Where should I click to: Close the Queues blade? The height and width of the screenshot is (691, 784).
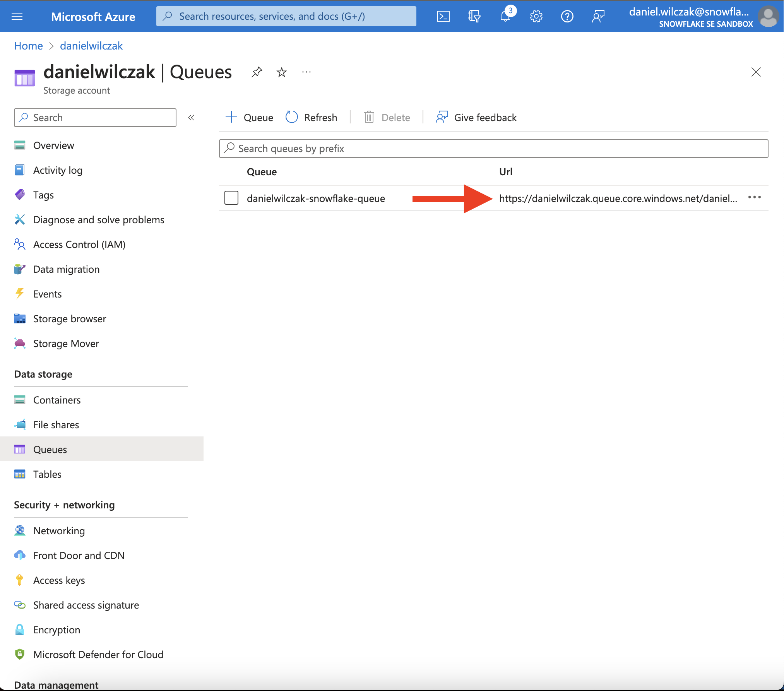click(x=756, y=72)
